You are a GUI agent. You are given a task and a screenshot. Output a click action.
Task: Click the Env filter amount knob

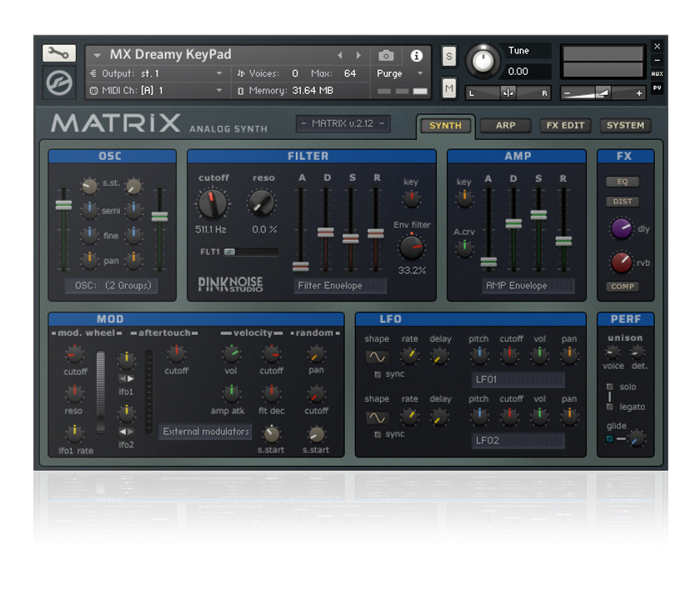[x=412, y=247]
